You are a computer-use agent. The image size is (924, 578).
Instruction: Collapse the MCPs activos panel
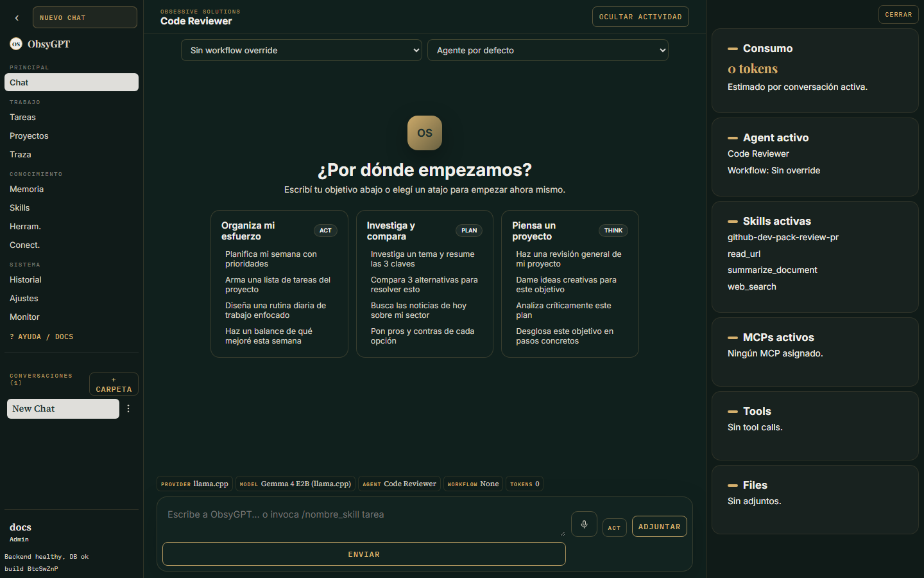coord(732,338)
